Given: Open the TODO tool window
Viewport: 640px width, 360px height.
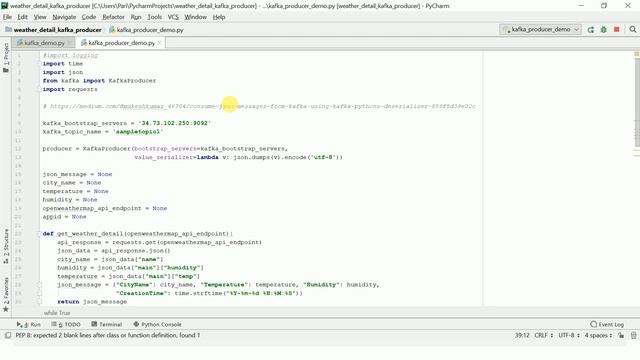Looking at the screenshot, I should click(x=66, y=324).
